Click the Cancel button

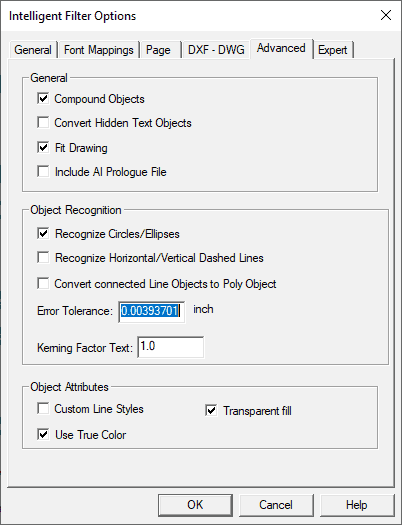(x=276, y=505)
